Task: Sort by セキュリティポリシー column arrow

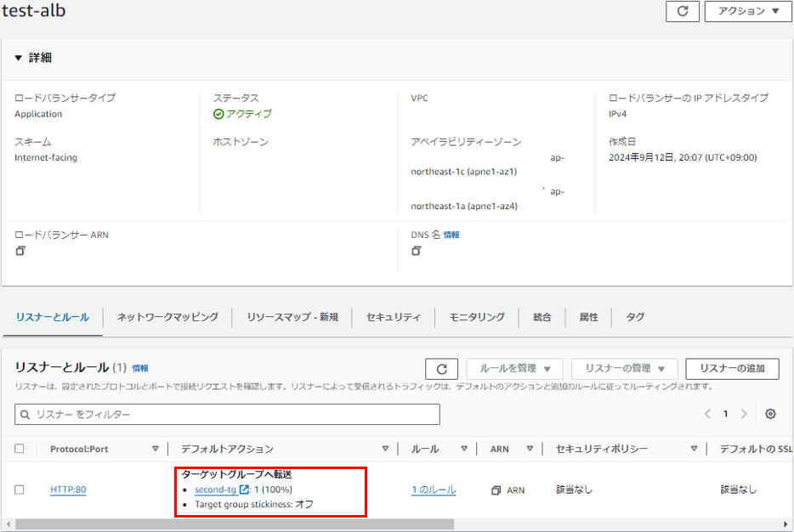Action: pyautogui.click(x=694, y=449)
